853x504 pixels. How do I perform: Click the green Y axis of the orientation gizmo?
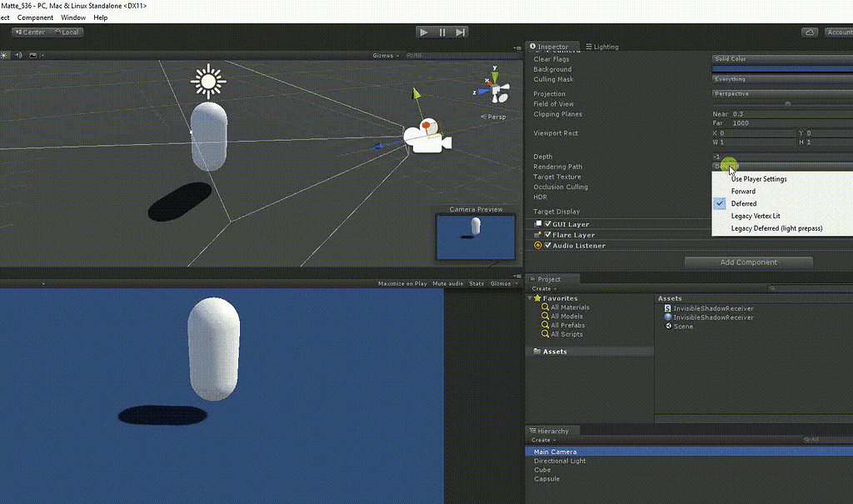(496, 78)
